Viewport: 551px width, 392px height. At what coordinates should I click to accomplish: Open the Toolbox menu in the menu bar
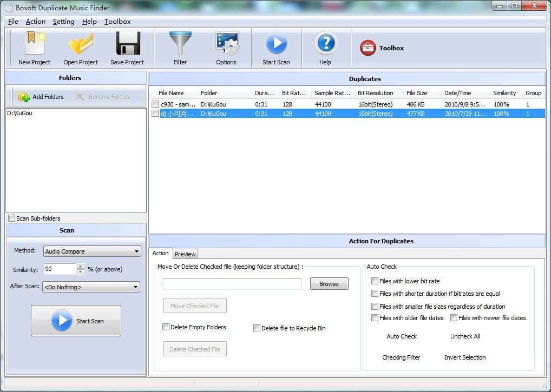click(x=117, y=22)
